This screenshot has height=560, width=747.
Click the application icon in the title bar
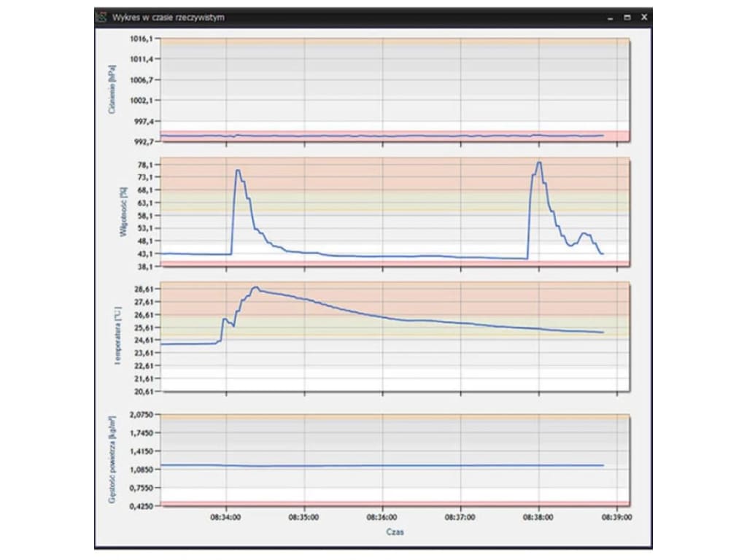pyautogui.click(x=101, y=14)
